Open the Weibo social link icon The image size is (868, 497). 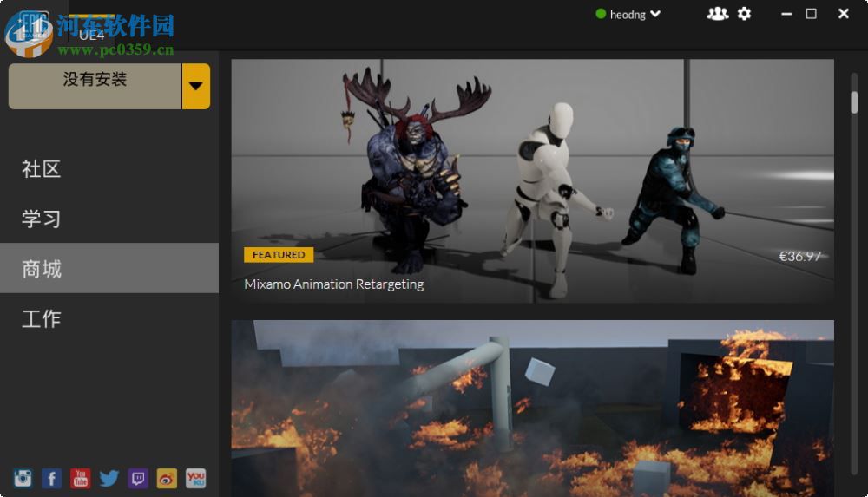167,478
